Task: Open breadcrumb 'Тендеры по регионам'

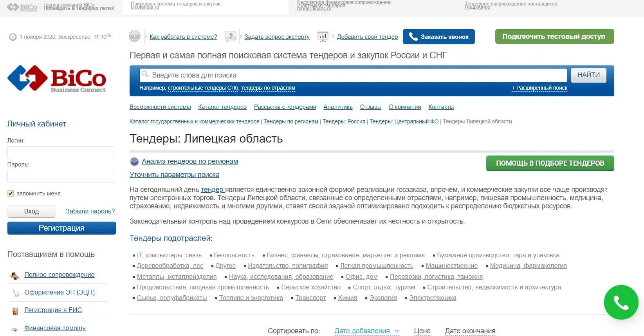Action: 291,122
